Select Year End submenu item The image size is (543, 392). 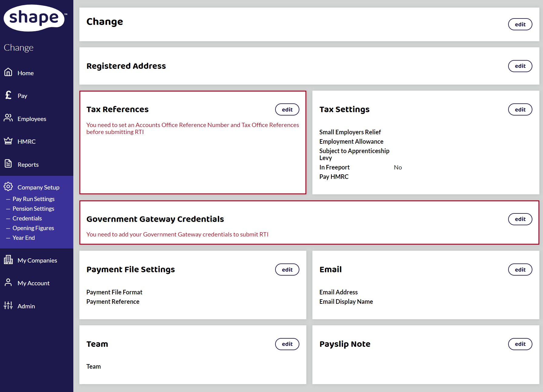24,238
